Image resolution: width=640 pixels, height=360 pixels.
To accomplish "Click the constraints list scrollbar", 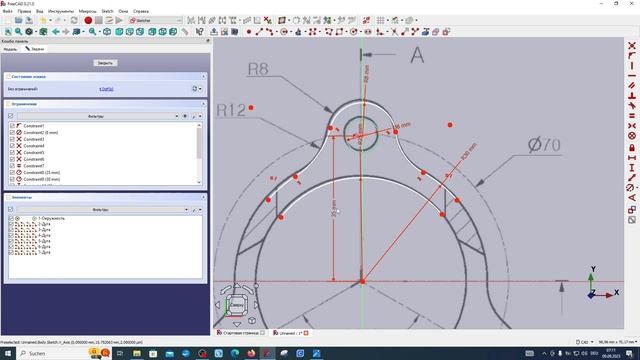I will point(199,144).
